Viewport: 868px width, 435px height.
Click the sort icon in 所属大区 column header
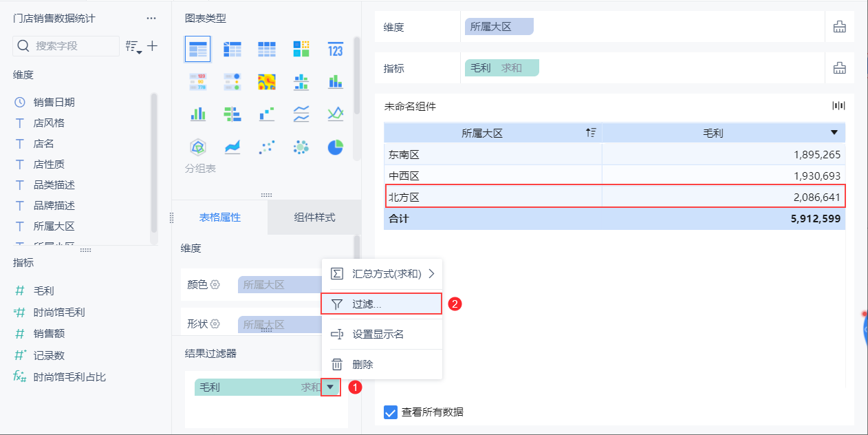[591, 133]
